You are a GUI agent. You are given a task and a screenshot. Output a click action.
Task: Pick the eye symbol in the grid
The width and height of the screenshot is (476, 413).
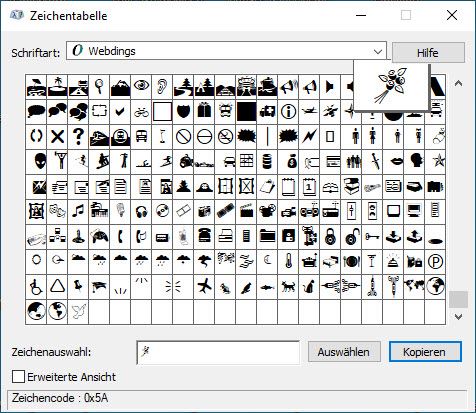[x=141, y=86]
